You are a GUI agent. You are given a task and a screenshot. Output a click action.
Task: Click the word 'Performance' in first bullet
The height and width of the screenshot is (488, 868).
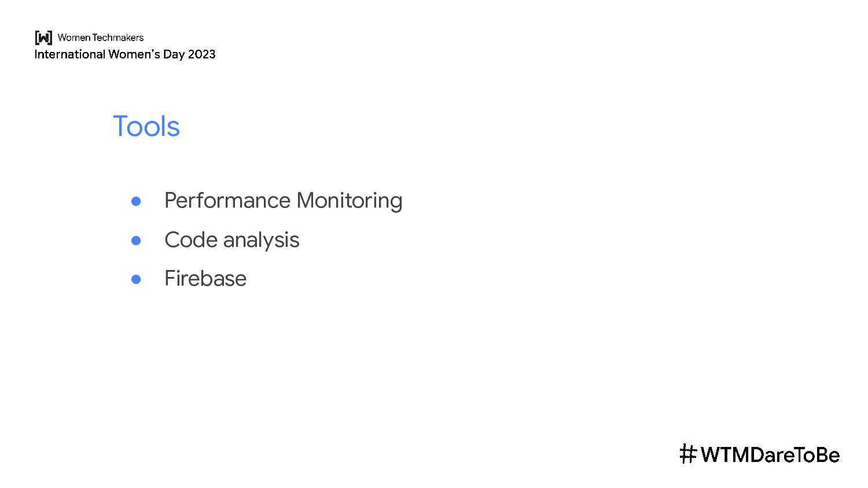click(227, 201)
